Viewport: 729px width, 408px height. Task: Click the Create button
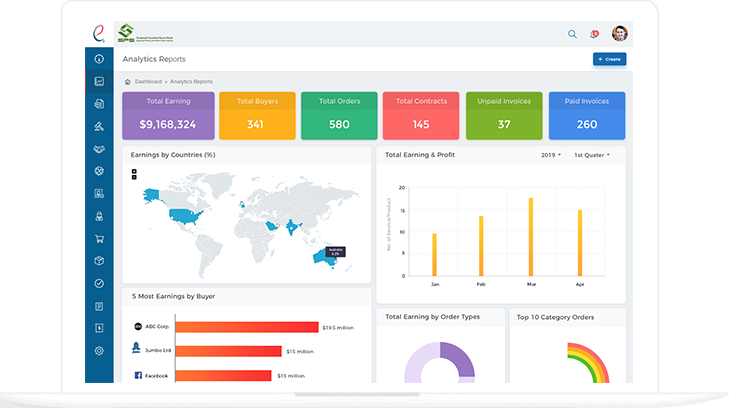click(x=610, y=59)
